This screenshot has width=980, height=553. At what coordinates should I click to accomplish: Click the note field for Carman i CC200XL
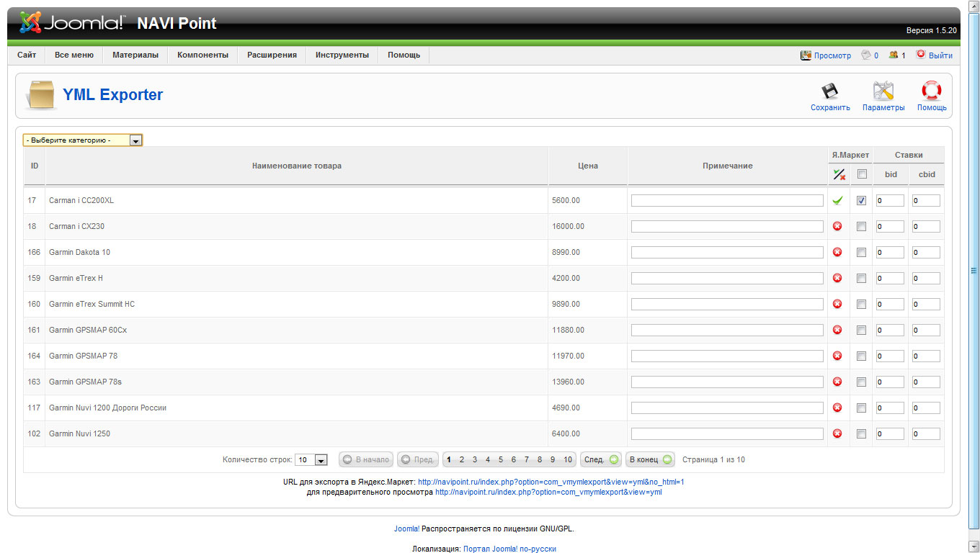tap(727, 201)
